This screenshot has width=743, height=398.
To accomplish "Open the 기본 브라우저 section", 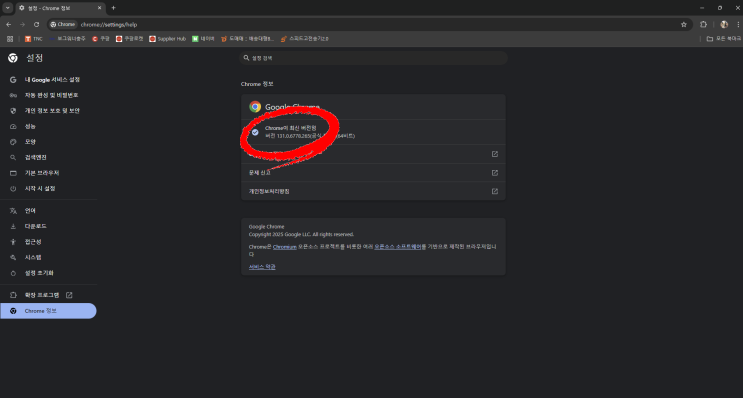I will coord(48,173).
